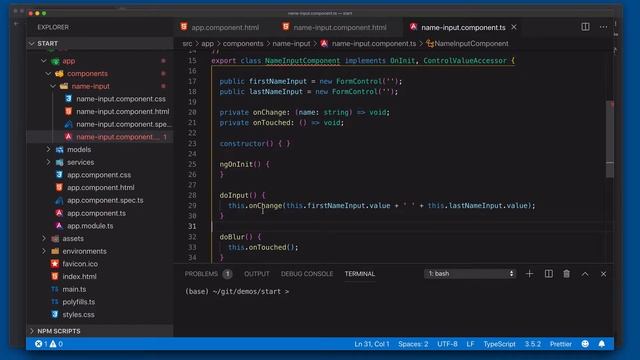Open favicon.ico in the explorer
The width and height of the screenshot is (640, 360).
[80, 264]
